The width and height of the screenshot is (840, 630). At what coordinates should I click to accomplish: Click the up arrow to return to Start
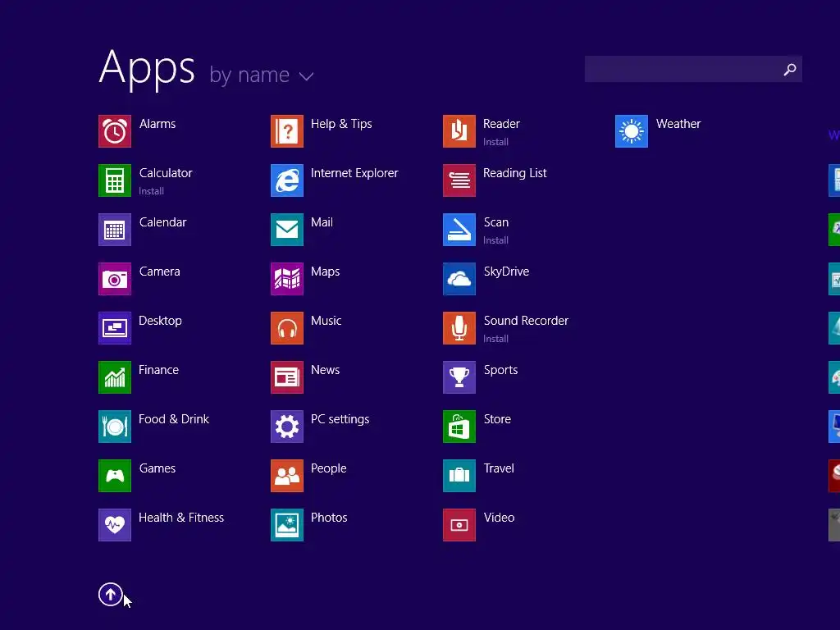click(x=111, y=594)
